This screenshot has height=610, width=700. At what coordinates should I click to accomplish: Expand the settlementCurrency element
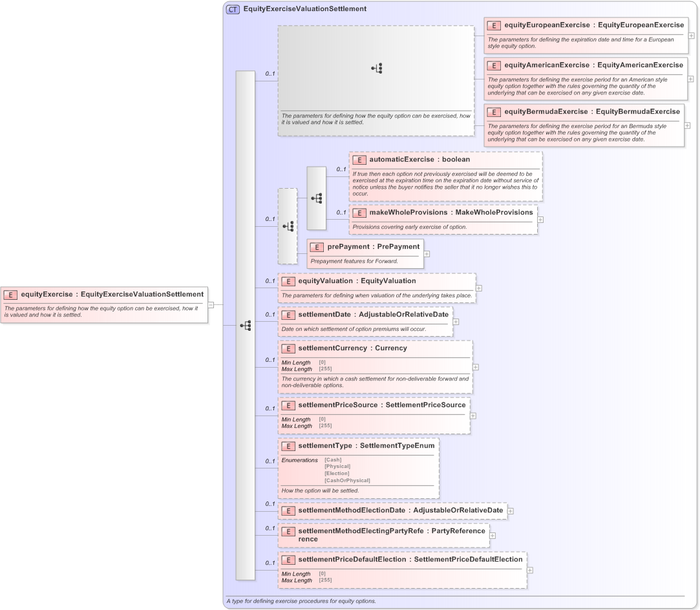click(476, 367)
